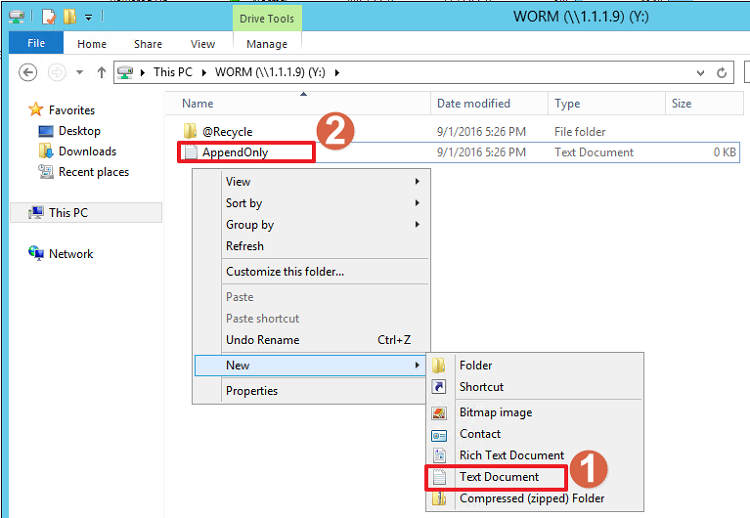The width and height of the screenshot is (750, 518).
Task: Click the refresh icon in address bar
Action: click(x=722, y=72)
